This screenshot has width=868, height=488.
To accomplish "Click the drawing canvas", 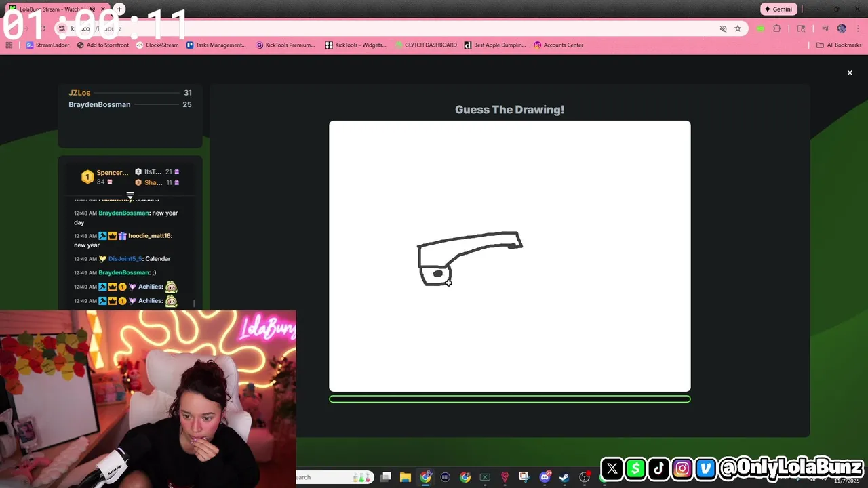I will tap(510, 256).
